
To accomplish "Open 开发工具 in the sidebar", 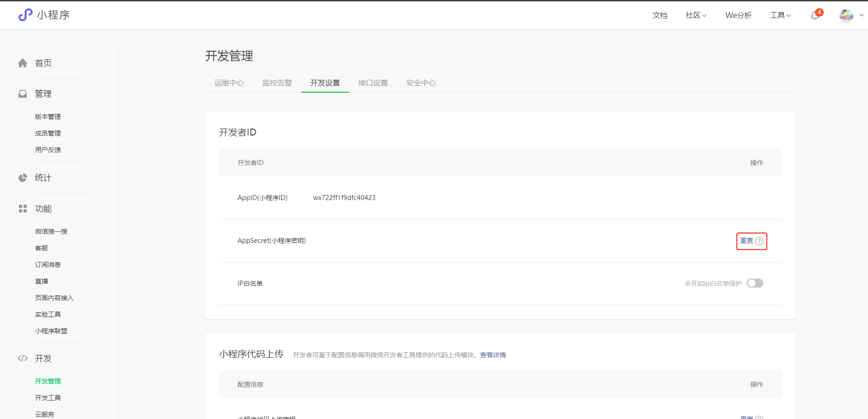I will [x=48, y=398].
